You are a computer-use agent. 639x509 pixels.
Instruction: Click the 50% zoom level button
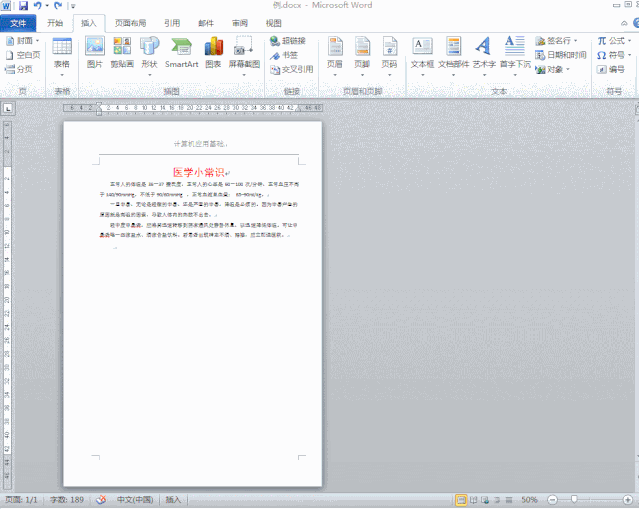click(x=529, y=500)
